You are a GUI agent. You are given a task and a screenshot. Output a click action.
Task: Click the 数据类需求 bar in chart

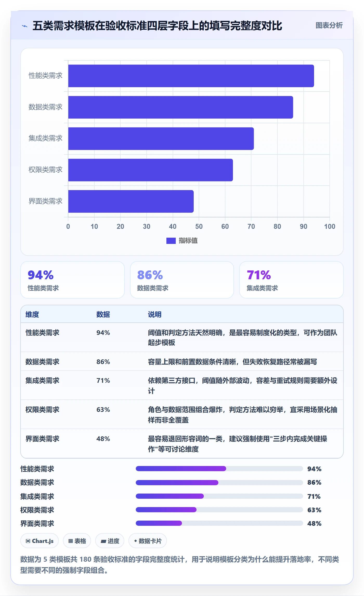point(181,107)
